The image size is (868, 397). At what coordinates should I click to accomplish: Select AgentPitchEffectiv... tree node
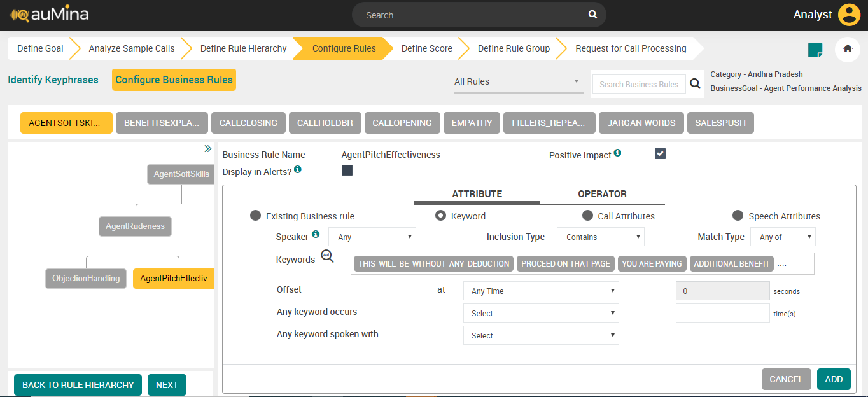(x=174, y=278)
